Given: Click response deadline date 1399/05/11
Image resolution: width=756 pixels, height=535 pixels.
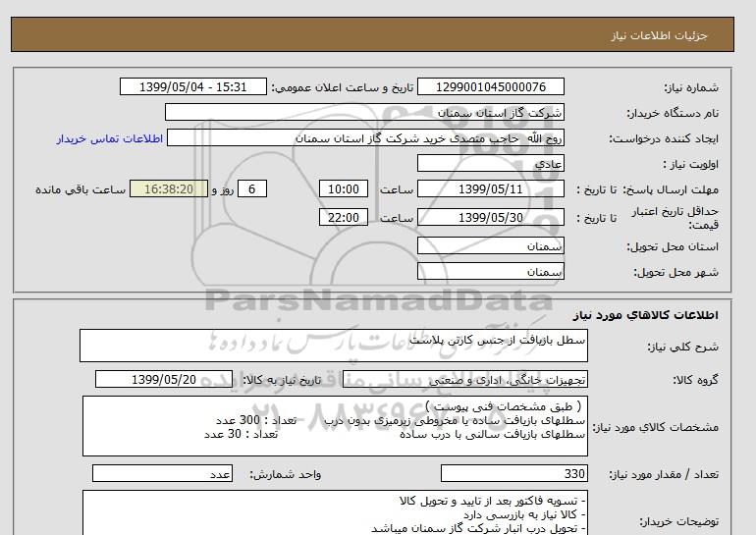Looking at the screenshot, I should coord(490,188).
